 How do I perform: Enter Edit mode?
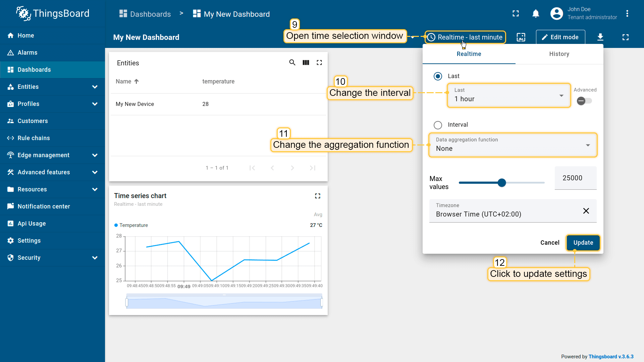pos(560,37)
